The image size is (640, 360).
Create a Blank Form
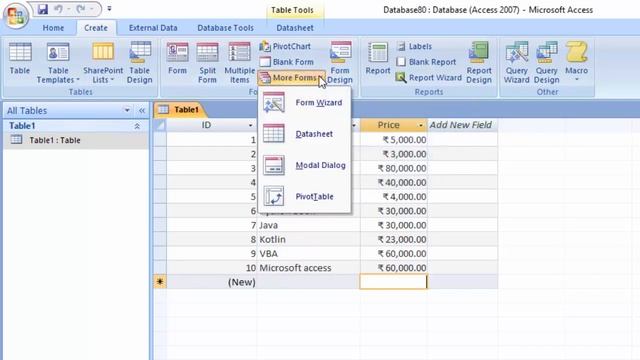[286, 62]
